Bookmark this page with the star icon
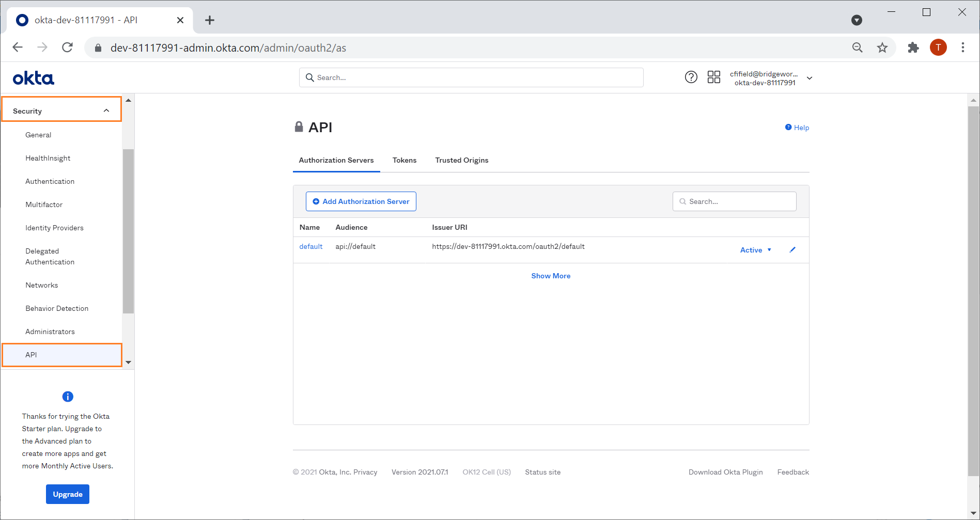980x520 pixels. pyautogui.click(x=882, y=48)
